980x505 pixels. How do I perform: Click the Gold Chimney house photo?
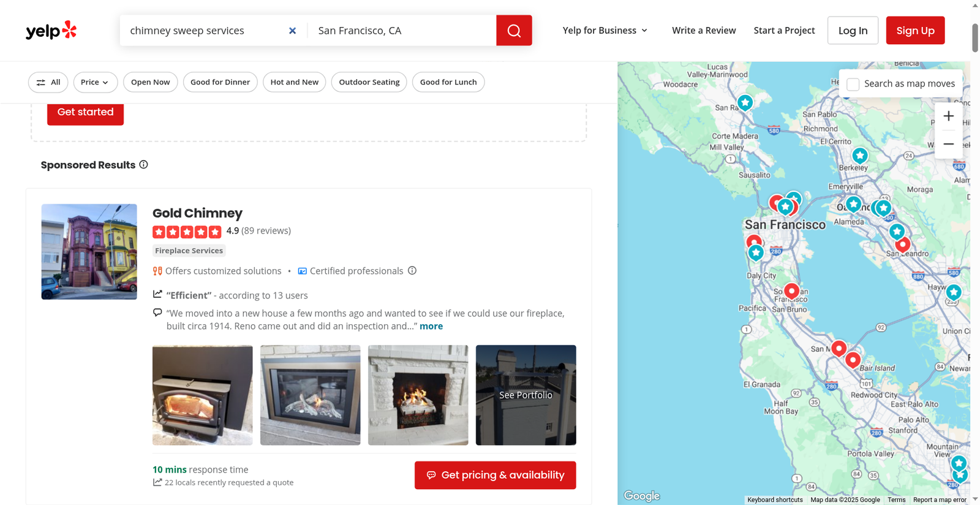click(x=89, y=252)
